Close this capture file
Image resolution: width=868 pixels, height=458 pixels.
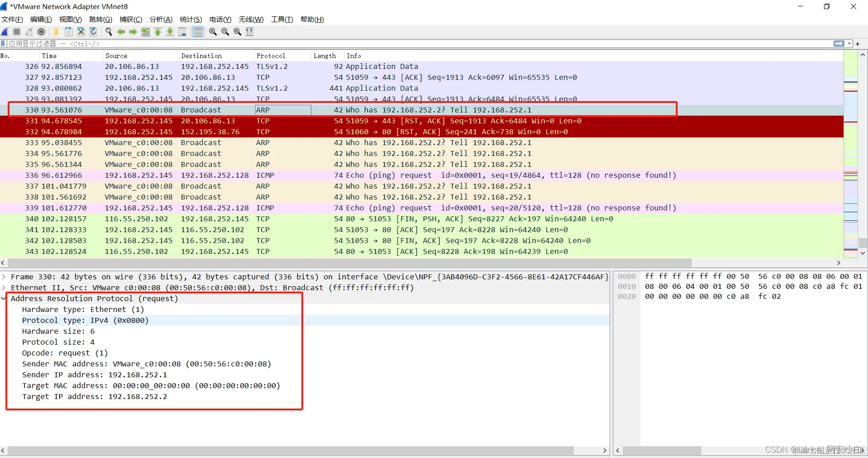tap(81, 32)
